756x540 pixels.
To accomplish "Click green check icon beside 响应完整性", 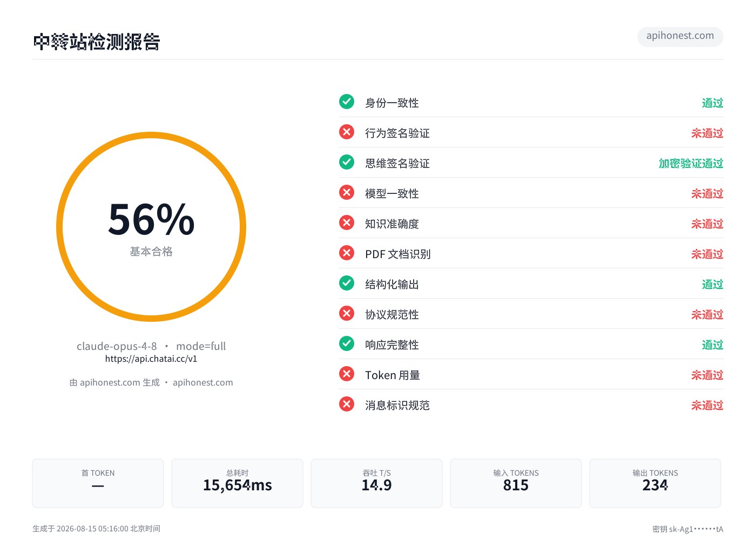I will pos(347,343).
